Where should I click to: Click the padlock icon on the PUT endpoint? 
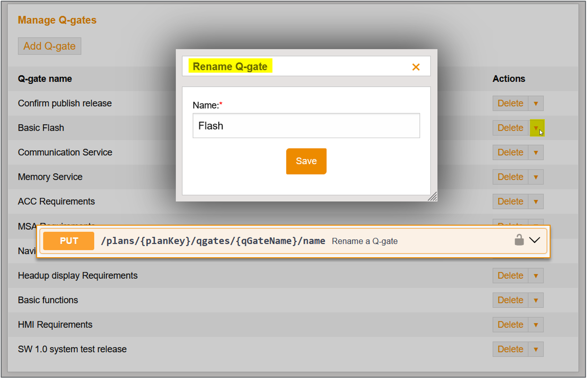519,240
